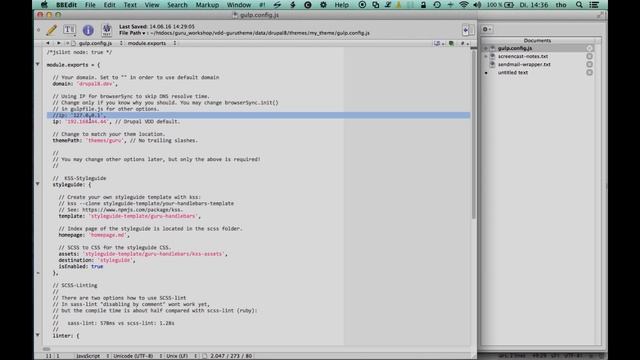This screenshot has height=360, width=640.
Task: Click the pencil document state icon
Action: 51,30
